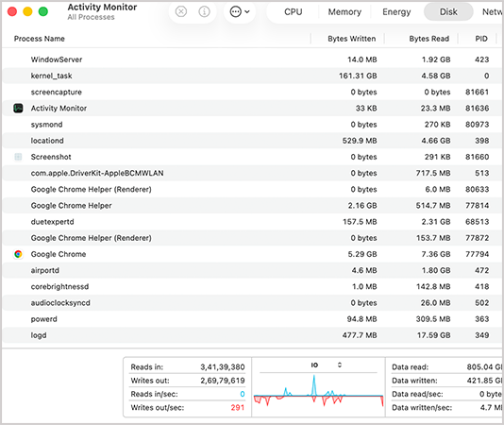
Task: Click the Data read/sec label
Action: coord(417,394)
